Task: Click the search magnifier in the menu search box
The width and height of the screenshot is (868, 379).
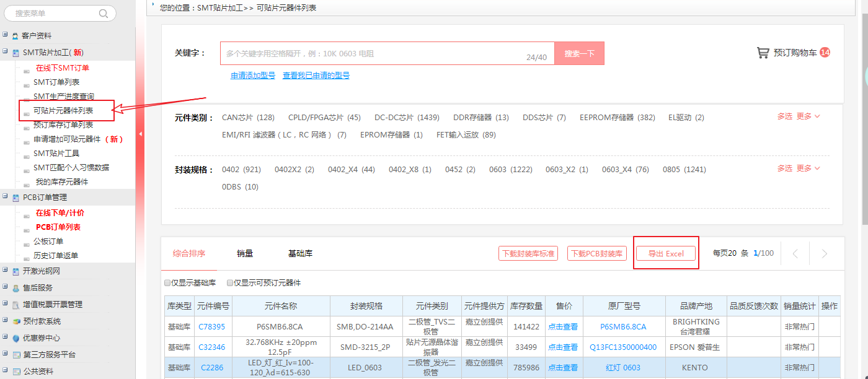Action: [x=103, y=13]
